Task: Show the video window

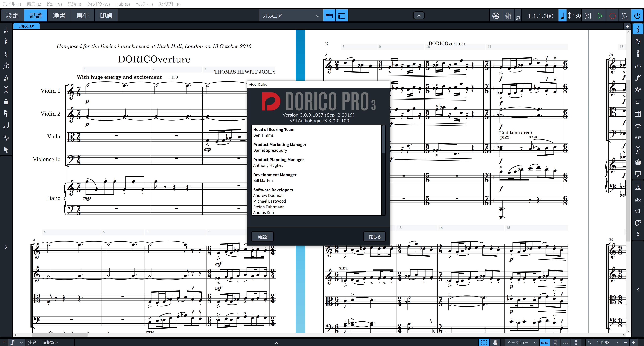Action: 496,16
